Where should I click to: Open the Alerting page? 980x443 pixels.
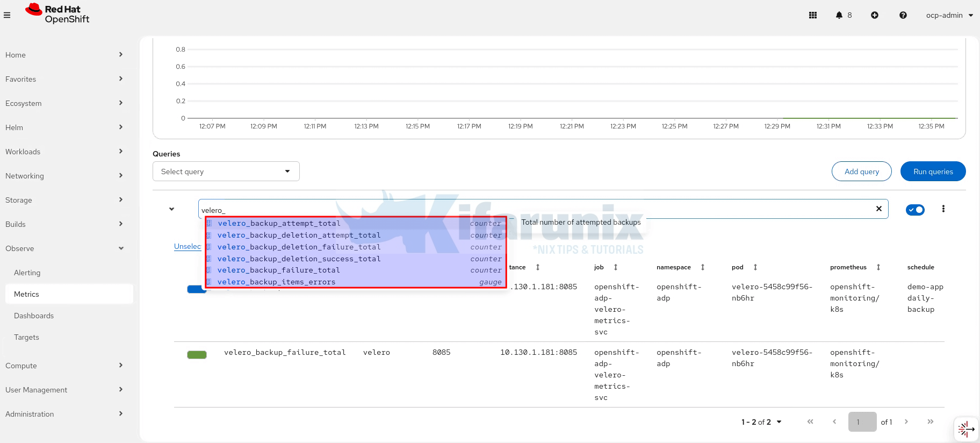[27, 273]
